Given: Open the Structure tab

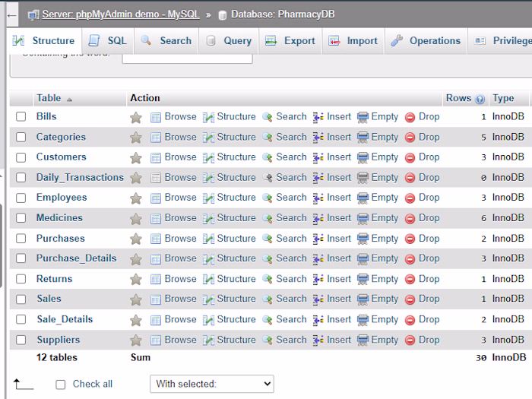Looking at the screenshot, I should point(44,41).
